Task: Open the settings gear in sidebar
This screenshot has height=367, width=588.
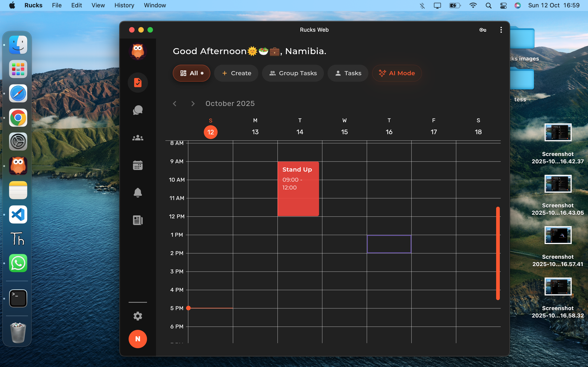Action: [x=138, y=316]
